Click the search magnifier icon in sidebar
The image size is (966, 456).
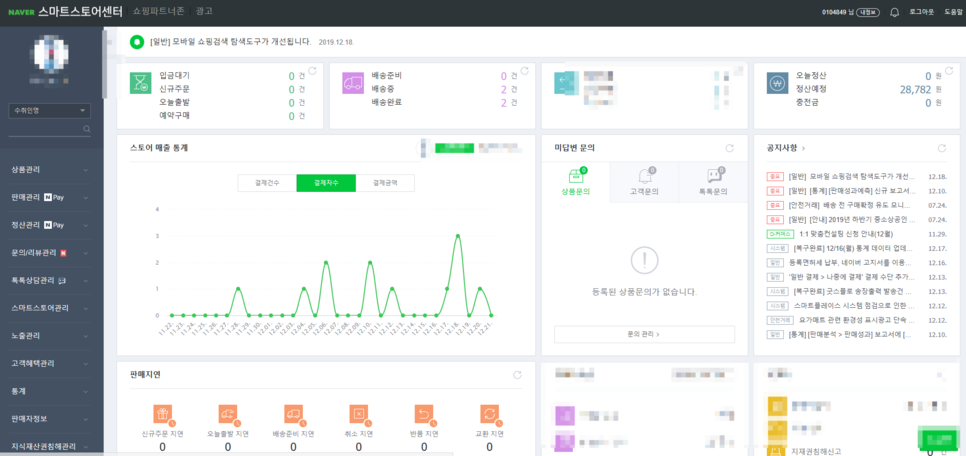point(87,129)
